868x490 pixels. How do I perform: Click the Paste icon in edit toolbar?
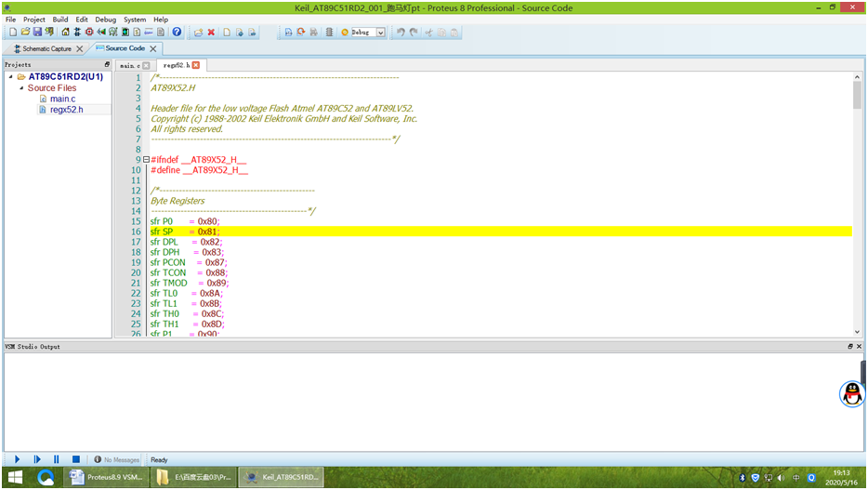454,33
